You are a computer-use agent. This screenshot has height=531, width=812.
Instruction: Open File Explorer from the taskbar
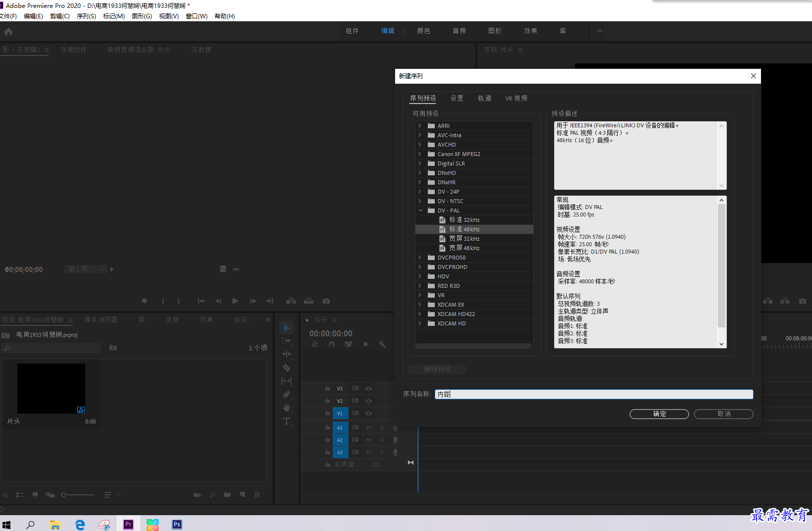pyautogui.click(x=55, y=524)
